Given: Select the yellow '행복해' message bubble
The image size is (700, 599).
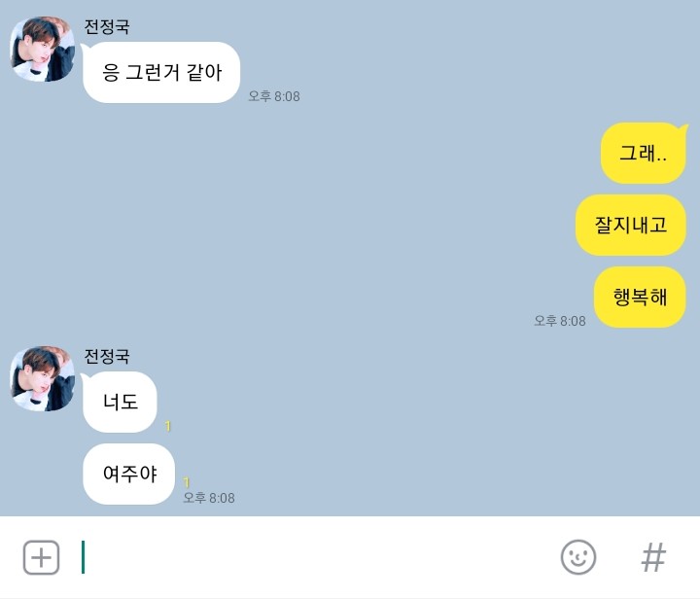Looking at the screenshot, I should coord(640,298).
